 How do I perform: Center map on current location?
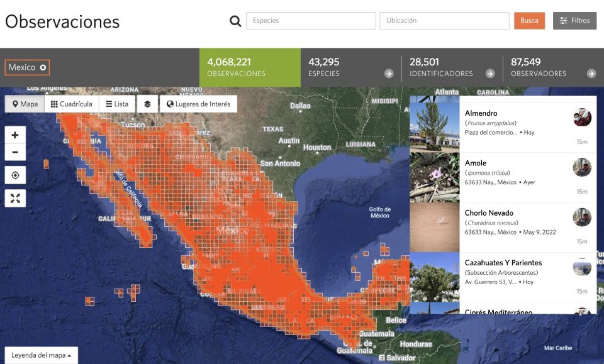[x=15, y=175]
